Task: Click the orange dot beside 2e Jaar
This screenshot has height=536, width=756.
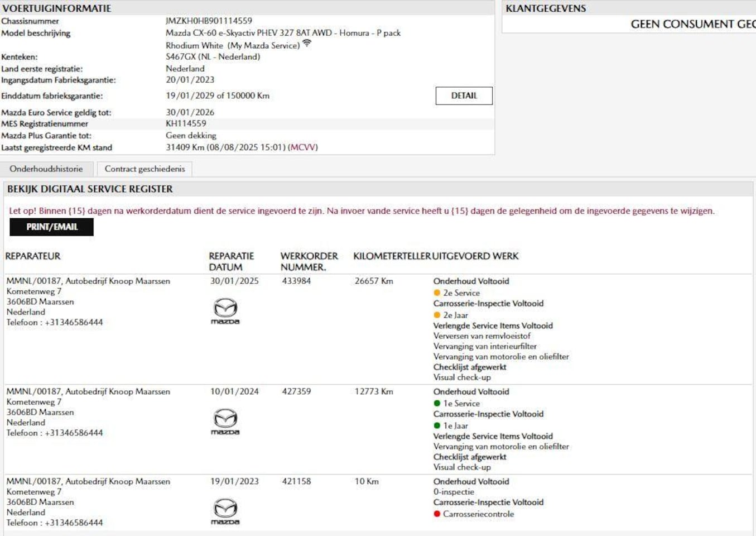Action: [437, 315]
